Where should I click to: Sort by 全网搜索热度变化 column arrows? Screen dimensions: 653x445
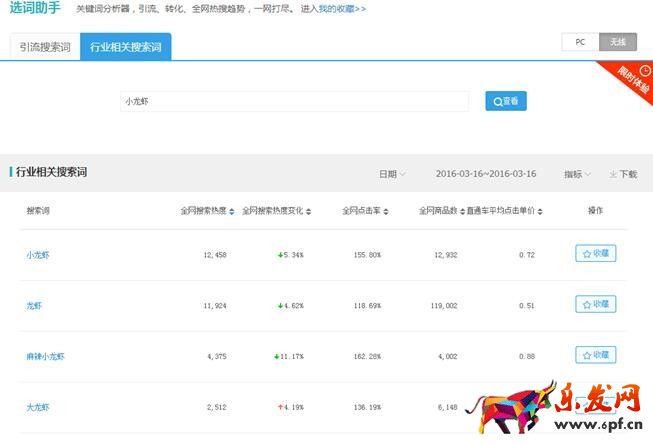click(x=308, y=211)
